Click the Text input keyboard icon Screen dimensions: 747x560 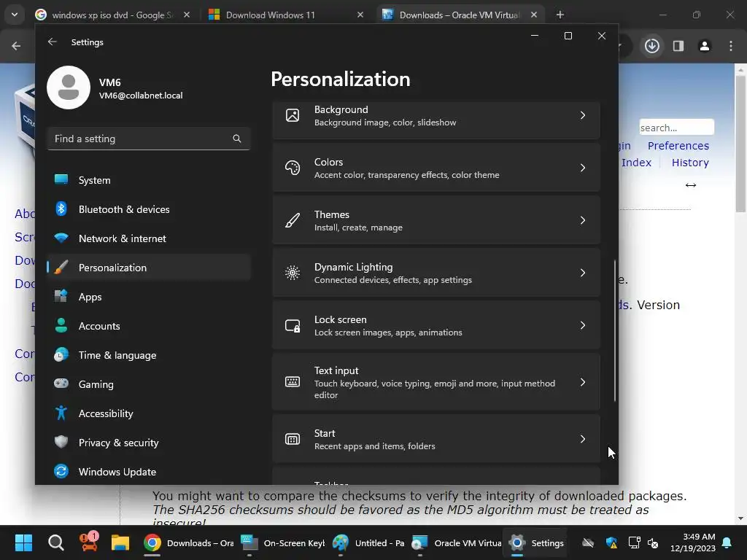coord(293,382)
